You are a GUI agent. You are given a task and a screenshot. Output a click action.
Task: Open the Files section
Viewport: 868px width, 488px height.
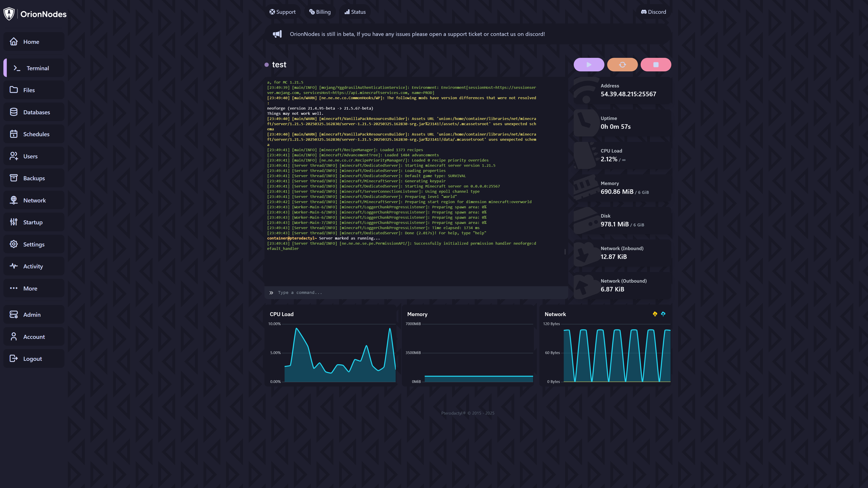(x=34, y=90)
